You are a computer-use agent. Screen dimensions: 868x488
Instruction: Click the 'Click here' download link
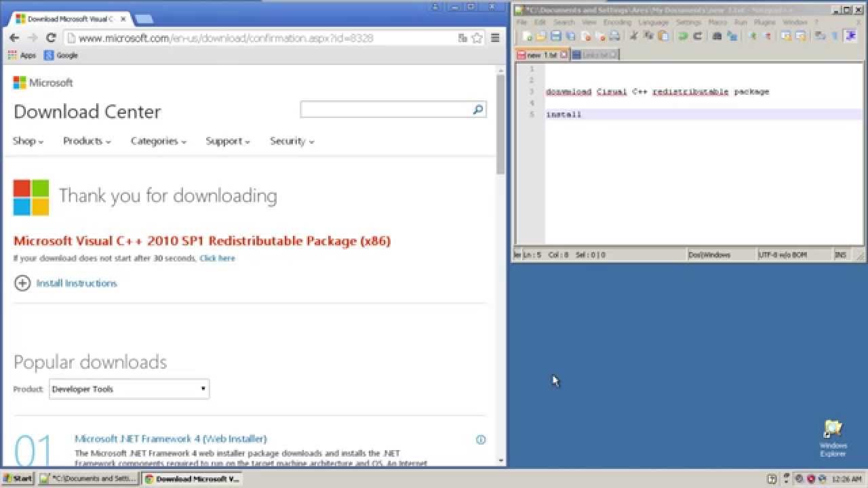point(217,258)
